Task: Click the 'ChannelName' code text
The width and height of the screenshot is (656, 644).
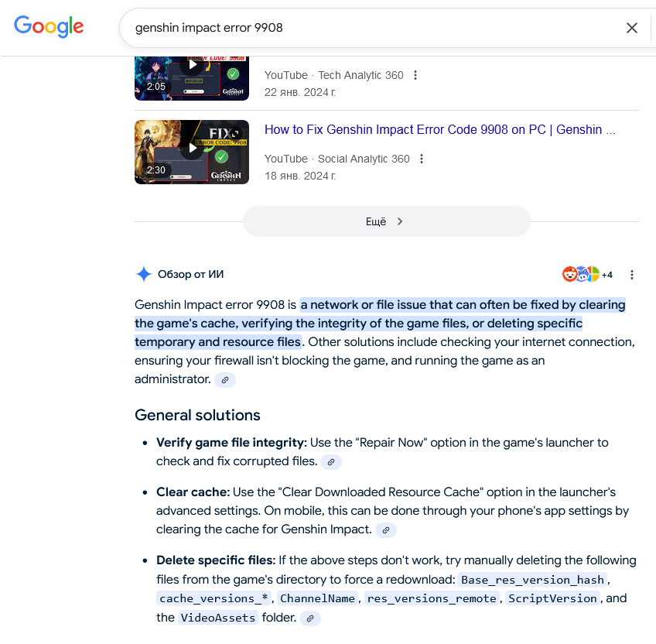Action: (317, 599)
